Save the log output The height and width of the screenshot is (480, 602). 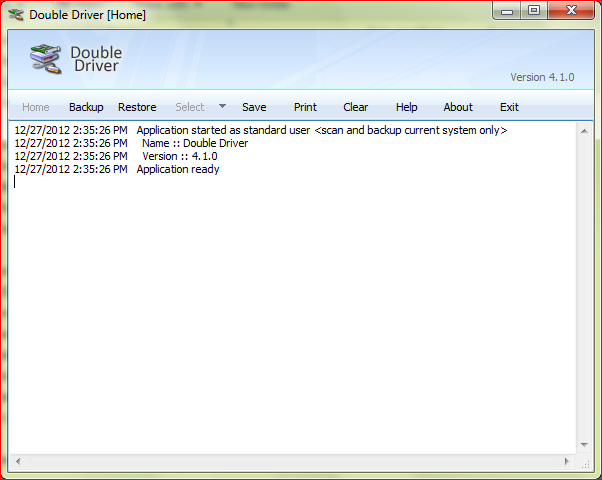[254, 107]
